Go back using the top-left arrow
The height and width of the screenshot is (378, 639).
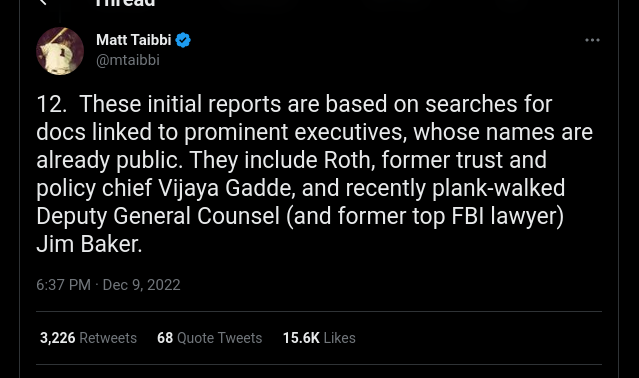[x=43, y=2]
